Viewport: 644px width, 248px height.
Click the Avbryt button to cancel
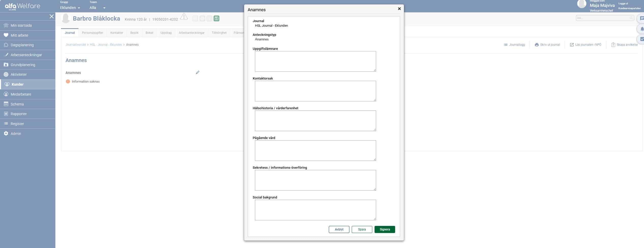(339, 229)
